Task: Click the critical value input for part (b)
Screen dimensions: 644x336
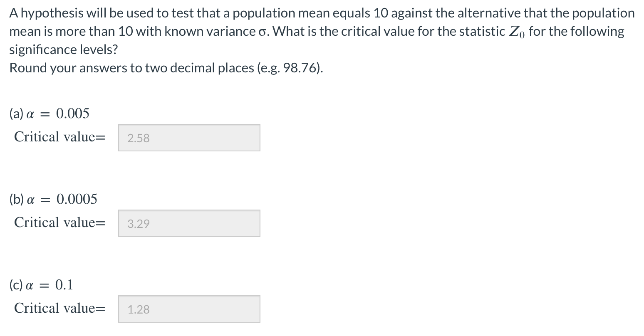Action: point(189,223)
